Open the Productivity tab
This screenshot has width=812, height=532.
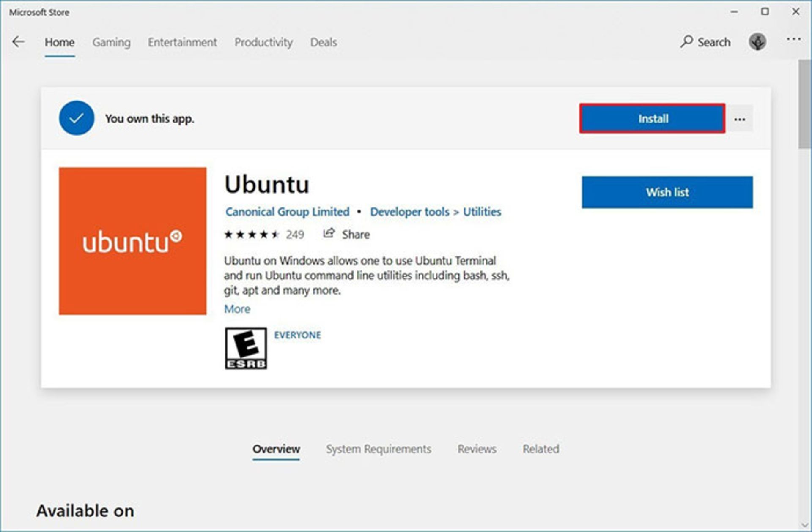click(x=263, y=42)
